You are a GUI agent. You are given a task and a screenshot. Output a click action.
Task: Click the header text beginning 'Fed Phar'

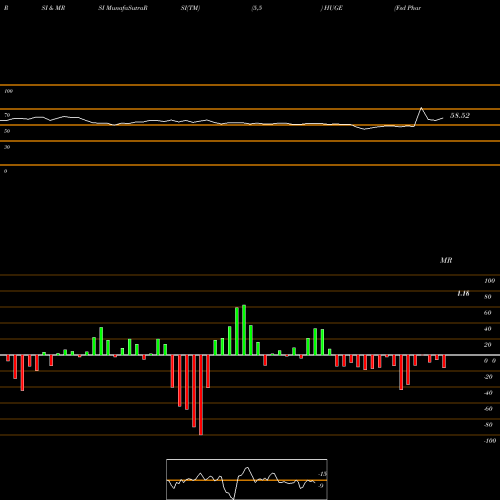pos(407,8)
